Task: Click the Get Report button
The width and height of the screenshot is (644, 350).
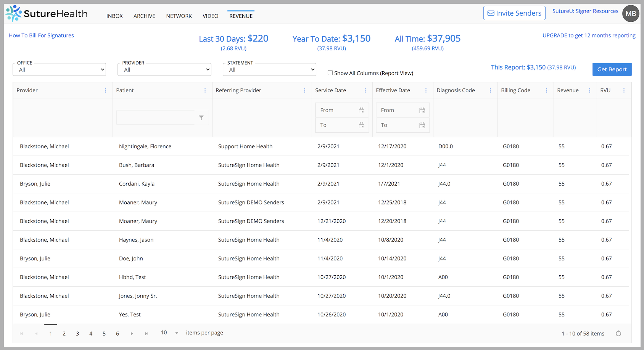Action: [x=612, y=69]
